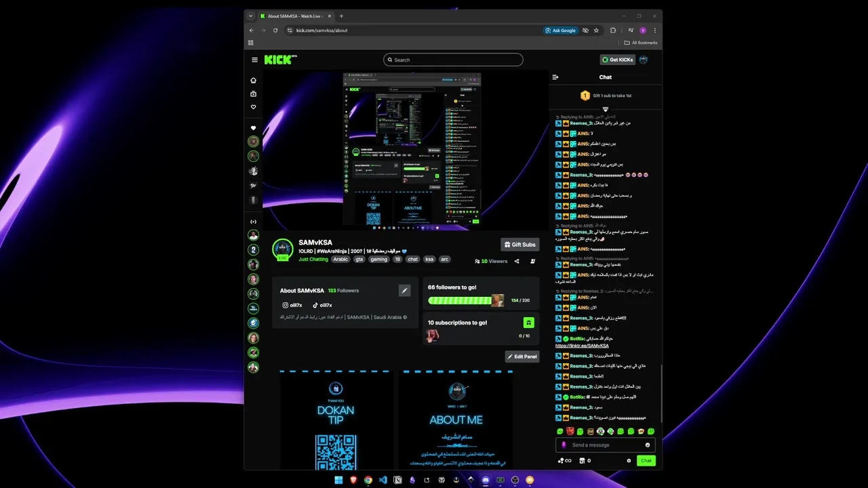Click the Kick search field
This screenshot has width=868, height=488.
point(453,60)
